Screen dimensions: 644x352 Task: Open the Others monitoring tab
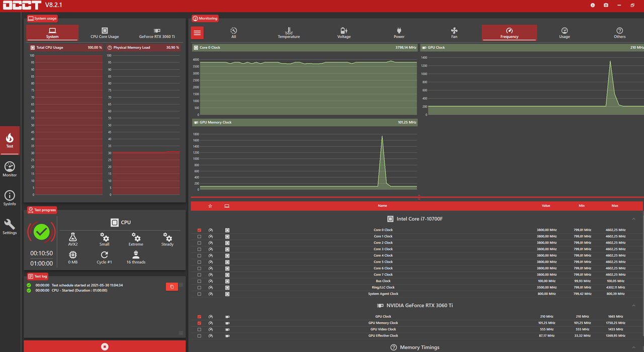[x=620, y=33]
